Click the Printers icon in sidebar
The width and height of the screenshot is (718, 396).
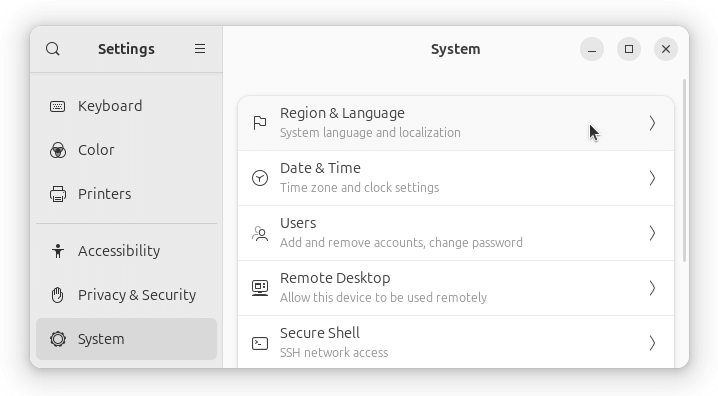(x=58, y=194)
